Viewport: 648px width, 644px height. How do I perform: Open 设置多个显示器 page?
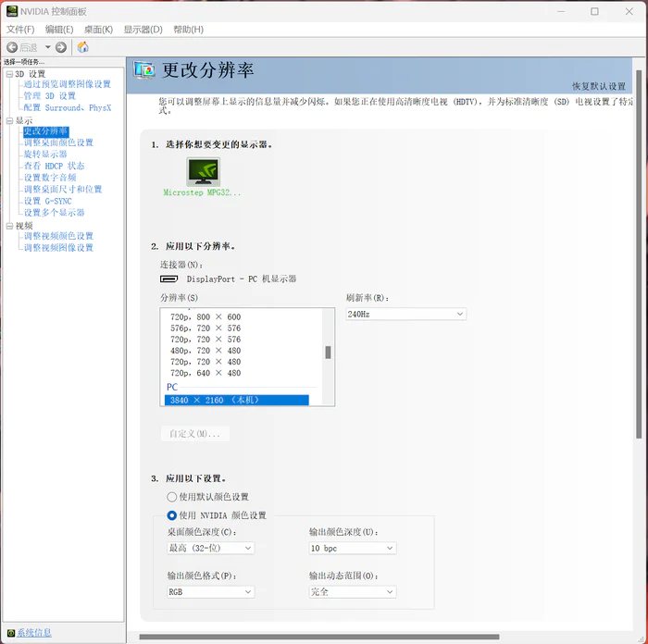[54, 213]
